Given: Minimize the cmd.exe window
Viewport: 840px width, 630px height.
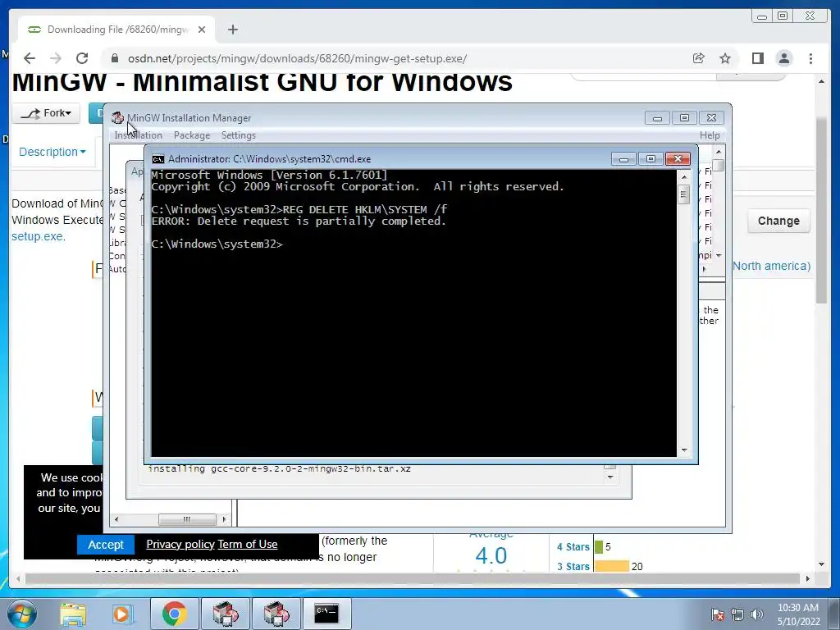Looking at the screenshot, I should point(623,158).
